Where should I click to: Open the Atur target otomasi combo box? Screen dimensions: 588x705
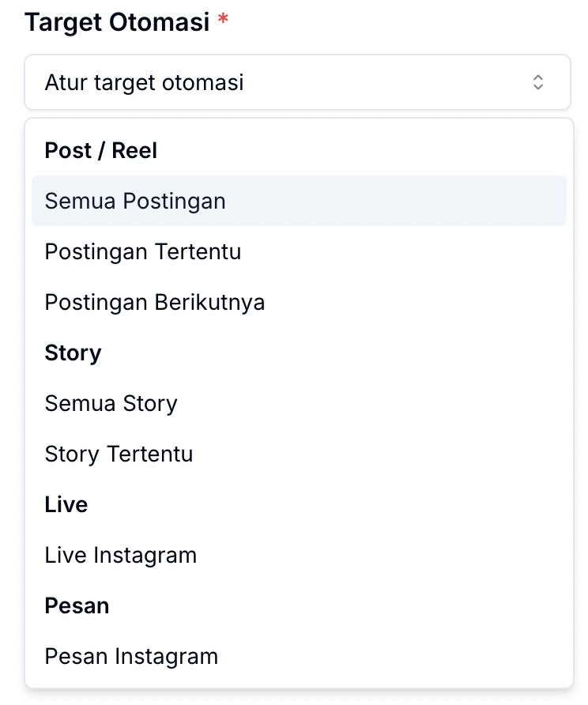tap(297, 82)
